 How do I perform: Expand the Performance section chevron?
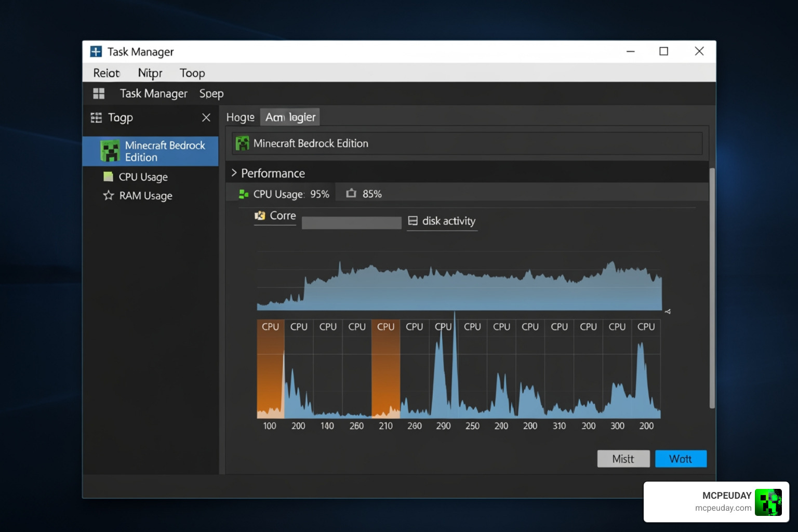tap(234, 172)
